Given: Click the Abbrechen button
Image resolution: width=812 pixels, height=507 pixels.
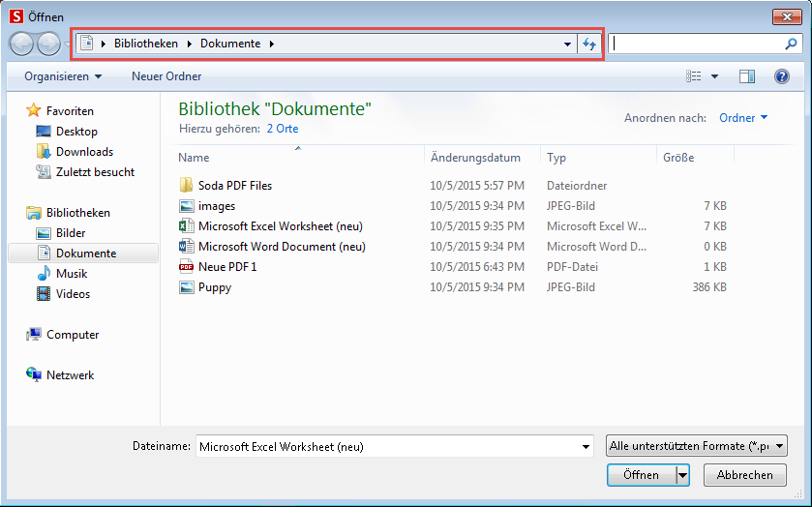Looking at the screenshot, I should point(744,475).
